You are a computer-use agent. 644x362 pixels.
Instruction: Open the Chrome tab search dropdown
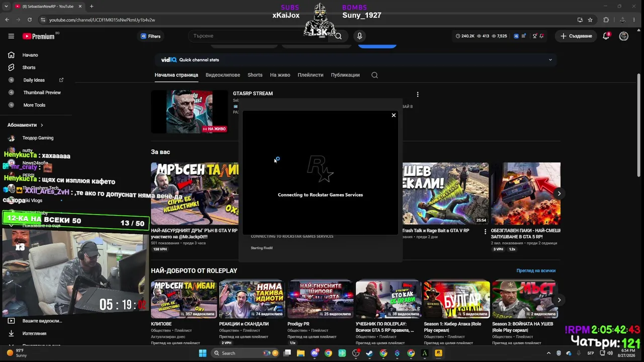(6, 6)
